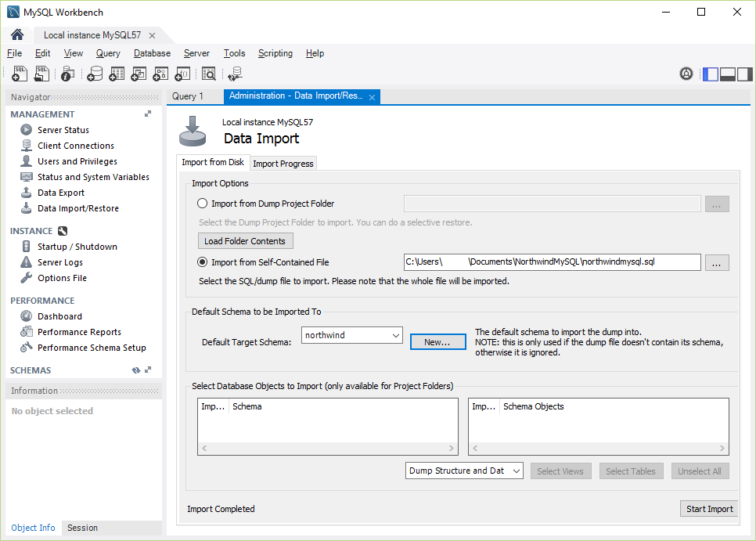
Task: Open Server Logs item
Action: [x=59, y=262]
